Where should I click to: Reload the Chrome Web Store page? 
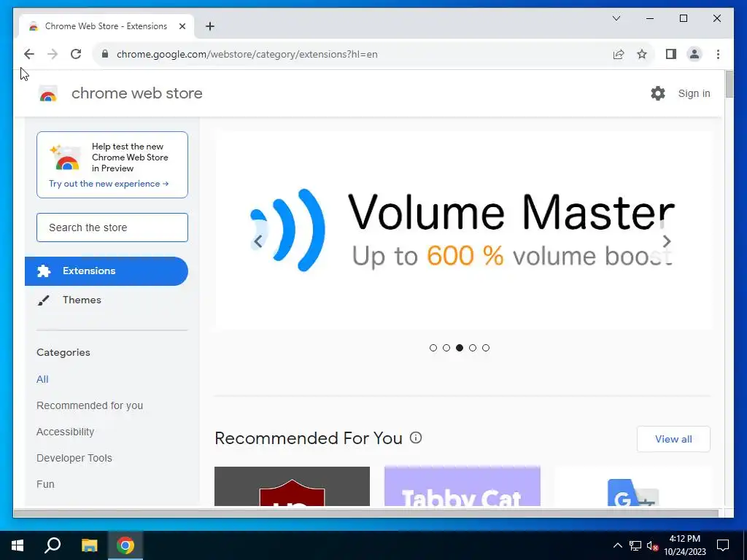click(x=76, y=54)
